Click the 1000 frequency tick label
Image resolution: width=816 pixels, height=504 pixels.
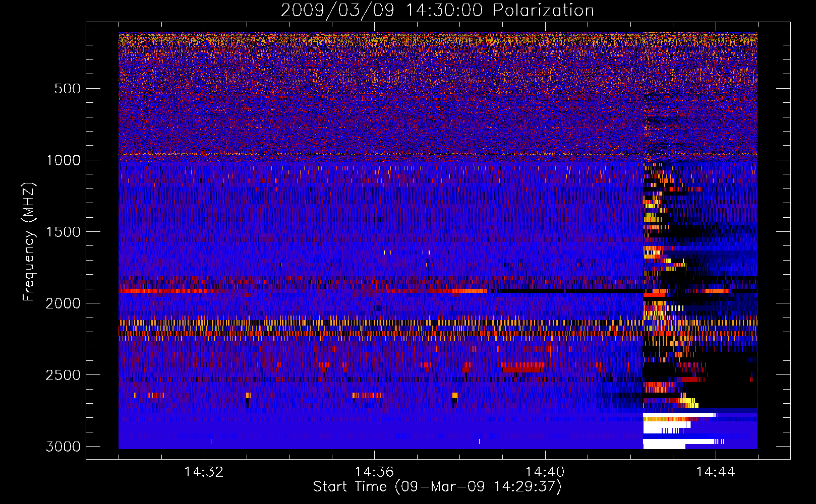(x=63, y=160)
